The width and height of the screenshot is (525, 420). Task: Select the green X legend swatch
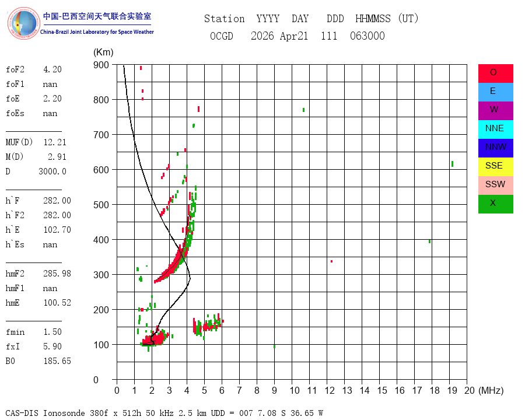click(495, 204)
